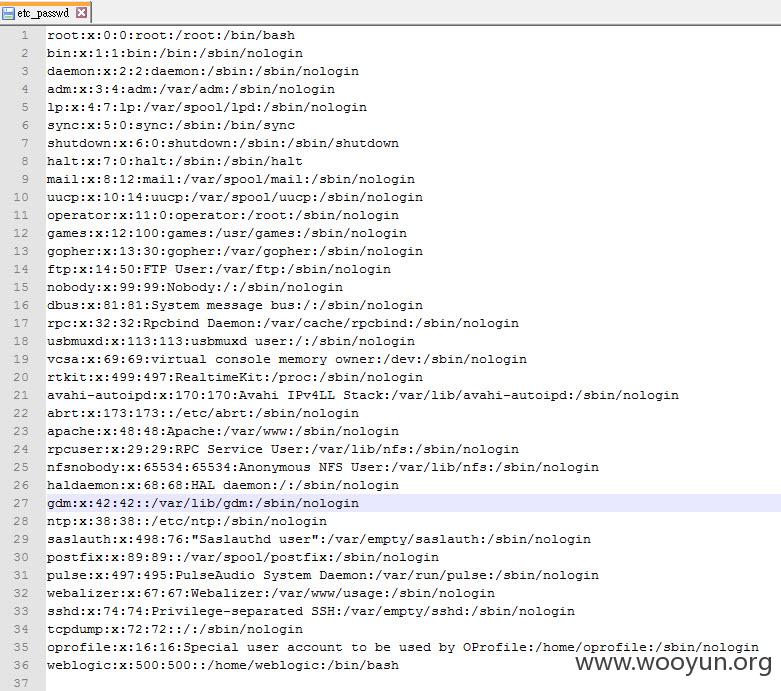Viewport: 781px width, 691px height.
Task: Click the sync:x:5:0 line
Action: (x=171, y=125)
